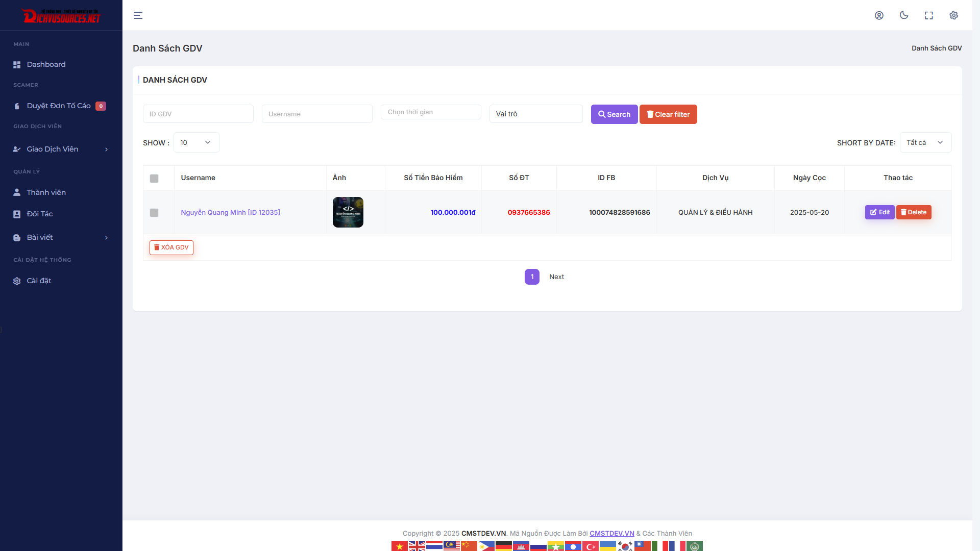Switch to dark mode moon icon
The height and width of the screenshot is (551, 980).
tap(904, 15)
